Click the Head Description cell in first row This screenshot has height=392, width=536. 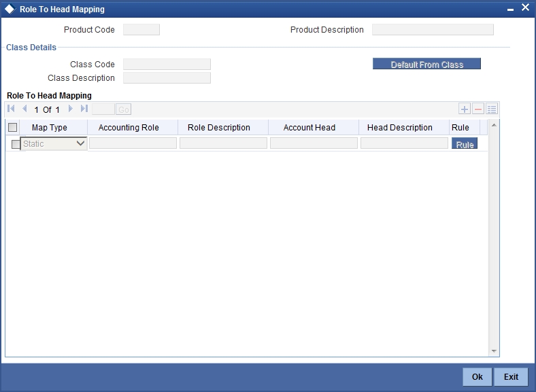click(405, 143)
